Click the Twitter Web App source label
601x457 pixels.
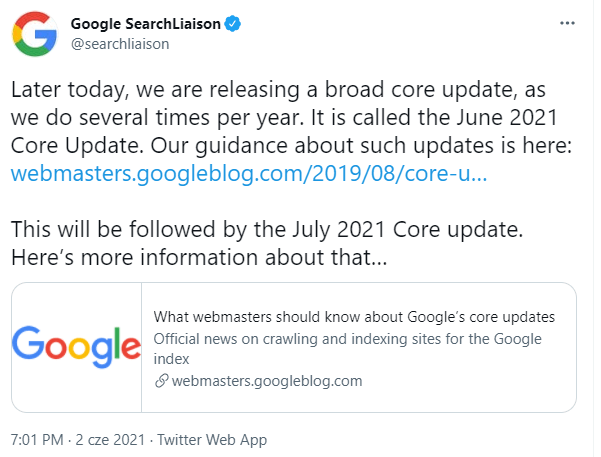pos(212,440)
